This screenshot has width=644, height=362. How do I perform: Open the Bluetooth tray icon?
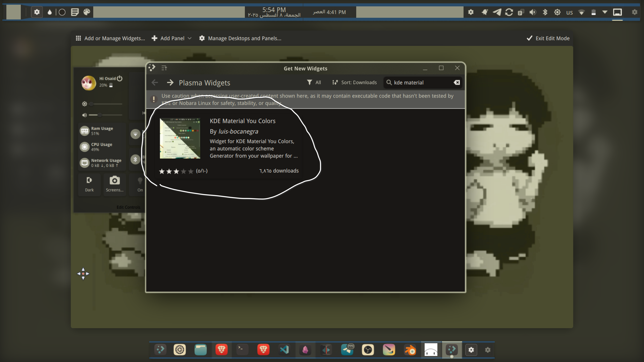(x=545, y=12)
